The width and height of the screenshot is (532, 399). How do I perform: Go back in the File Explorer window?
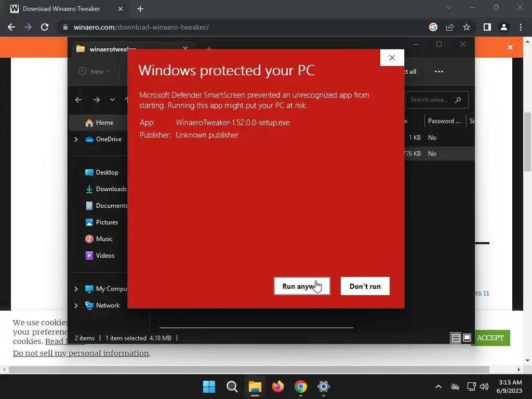point(78,100)
